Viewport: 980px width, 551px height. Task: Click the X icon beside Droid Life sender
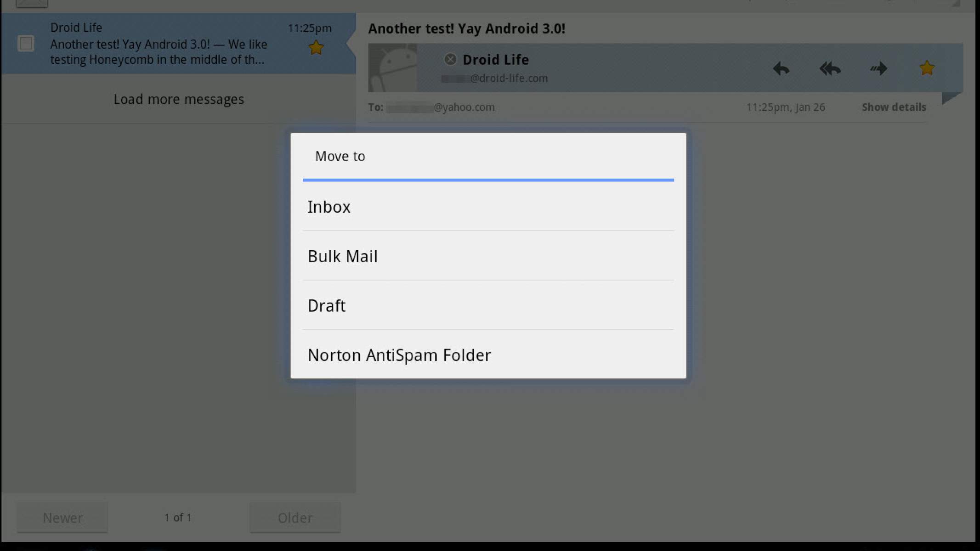450,59
